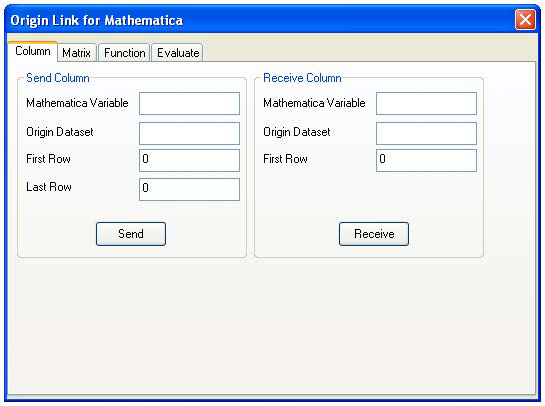Close the Origin Link for Mathematica dialog

click(x=525, y=20)
